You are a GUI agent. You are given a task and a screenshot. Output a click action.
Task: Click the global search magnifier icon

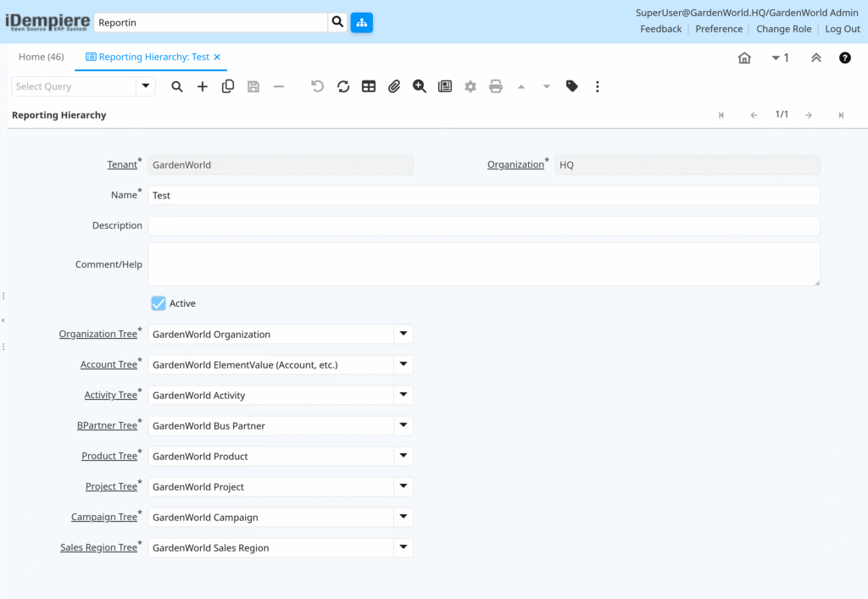tap(337, 22)
